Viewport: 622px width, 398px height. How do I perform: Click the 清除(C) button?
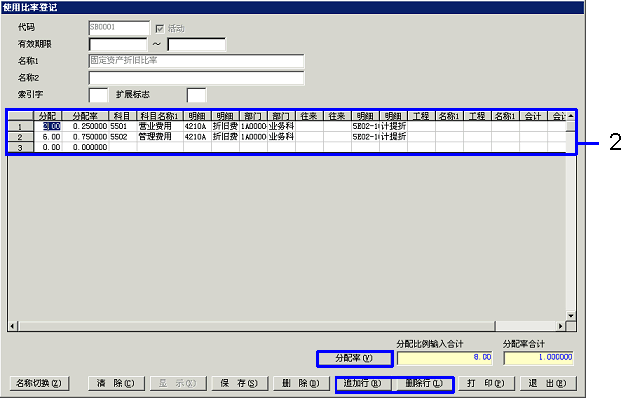pos(116,383)
